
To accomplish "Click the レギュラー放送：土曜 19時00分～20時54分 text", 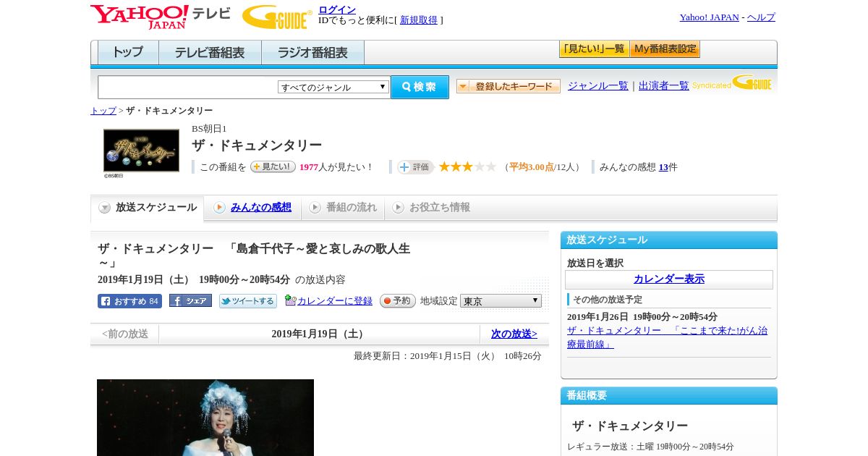I will (x=650, y=447).
